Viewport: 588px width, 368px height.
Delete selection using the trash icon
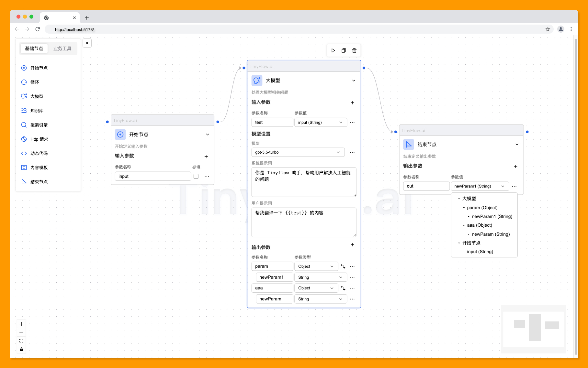coord(354,50)
